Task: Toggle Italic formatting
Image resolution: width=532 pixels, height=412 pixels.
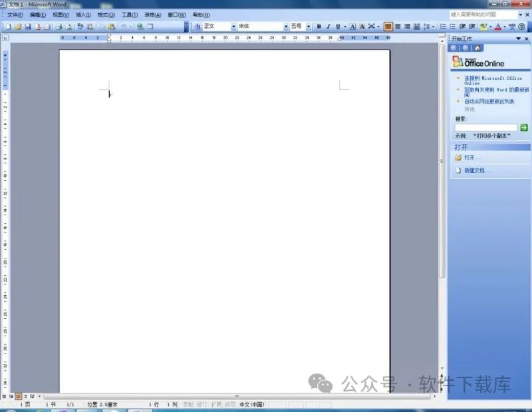Action: coord(328,27)
